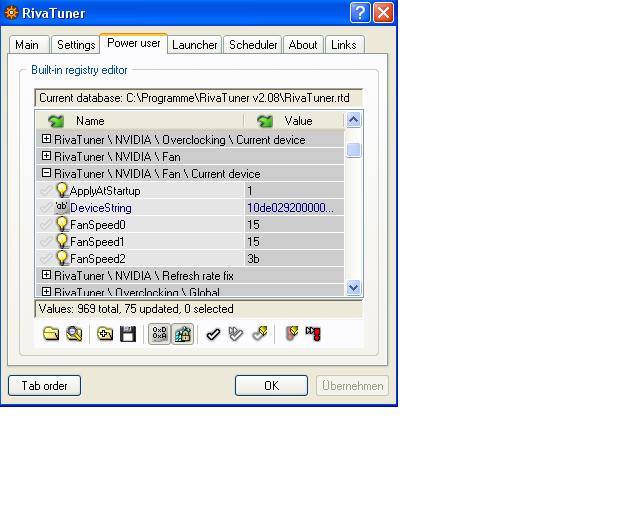Select DeviceString value 10de029200000...

294,207
